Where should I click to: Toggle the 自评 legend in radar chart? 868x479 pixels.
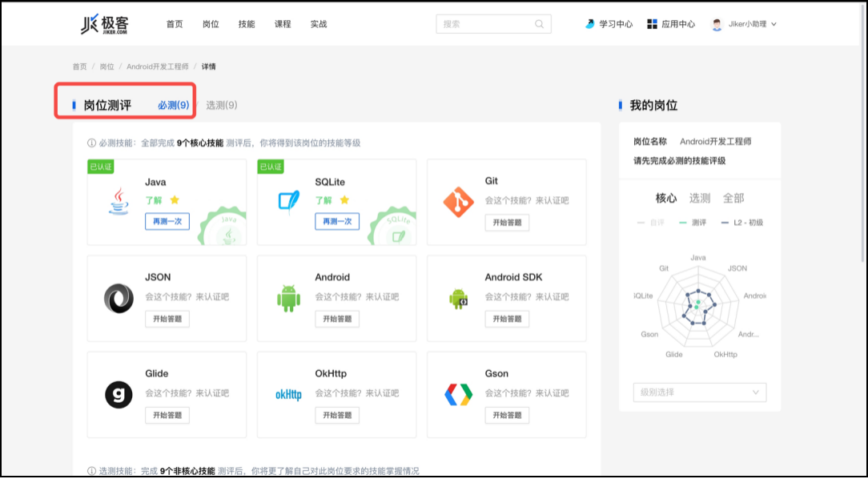650,223
